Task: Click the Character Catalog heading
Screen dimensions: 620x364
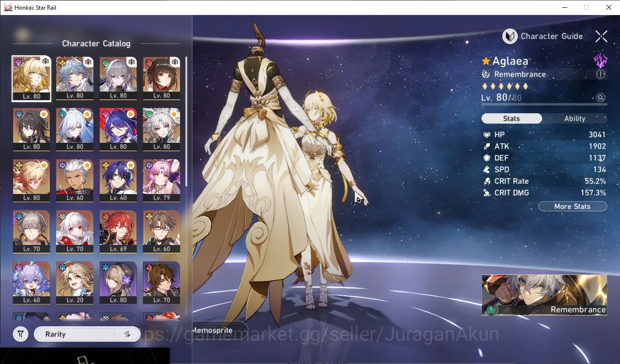Action: click(96, 44)
